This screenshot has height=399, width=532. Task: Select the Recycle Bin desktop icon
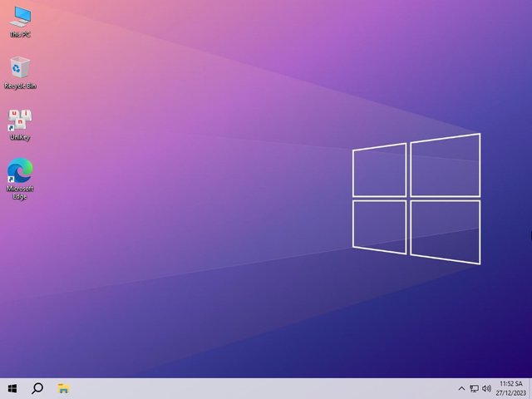(20, 73)
